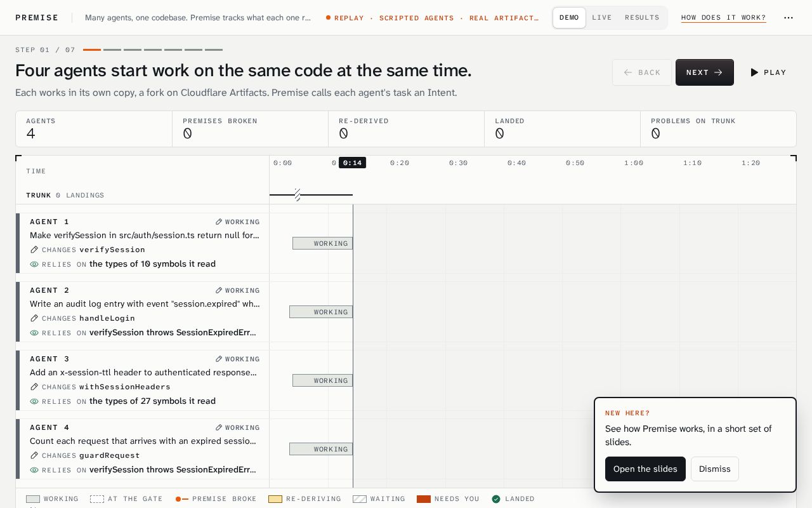Click Agent 2 working status pencil icon

pyautogui.click(x=219, y=290)
